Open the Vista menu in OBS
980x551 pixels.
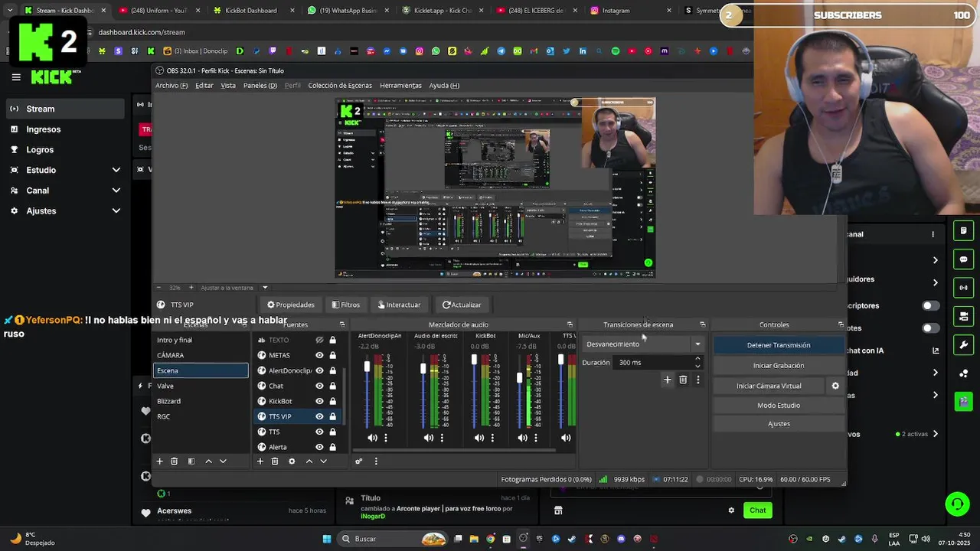(228, 86)
